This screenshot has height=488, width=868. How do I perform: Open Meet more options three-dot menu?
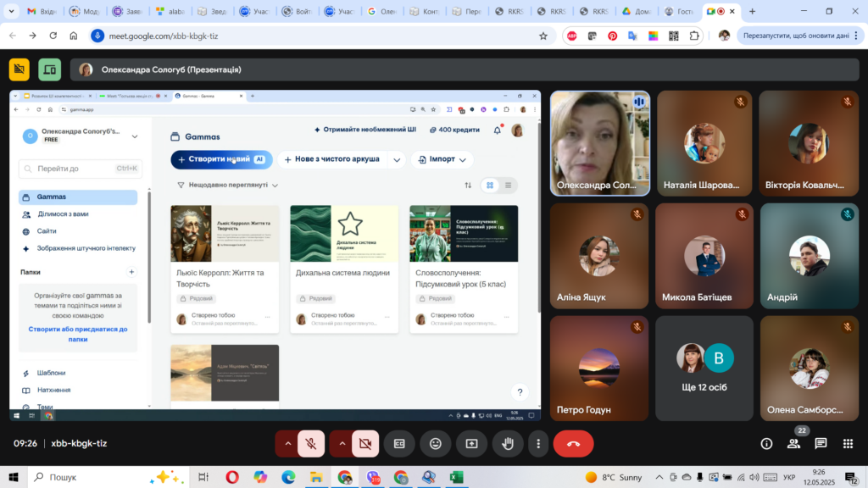point(538,444)
